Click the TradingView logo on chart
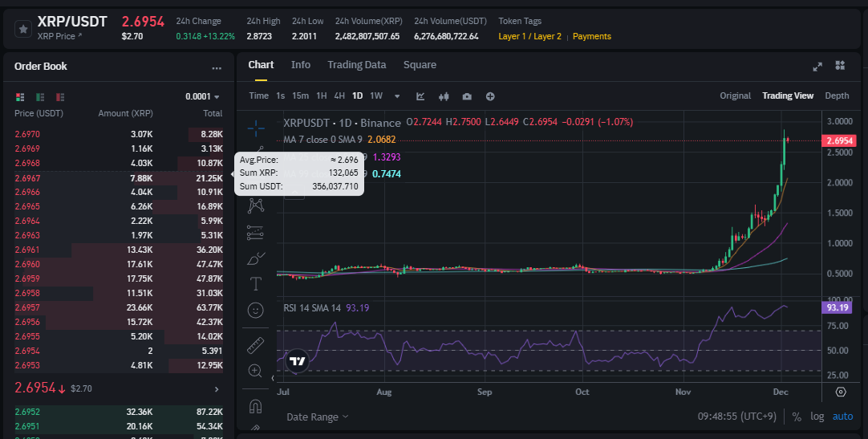Image resolution: width=868 pixels, height=439 pixels. tap(297, 361)
